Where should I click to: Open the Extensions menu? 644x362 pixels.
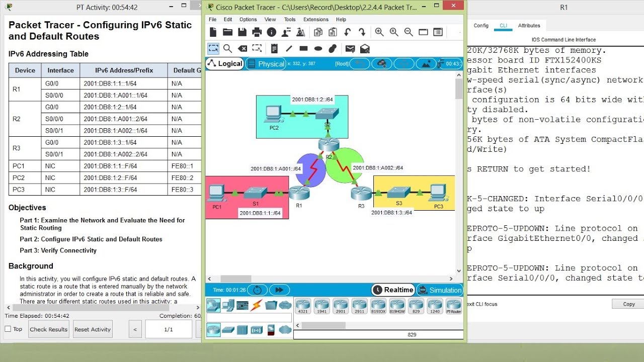[x=315, y=20]
